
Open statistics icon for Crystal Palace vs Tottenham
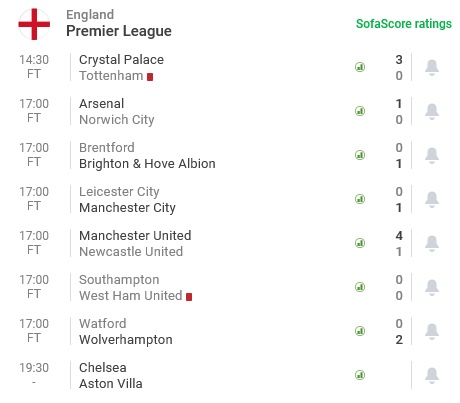tap(360, 67)
